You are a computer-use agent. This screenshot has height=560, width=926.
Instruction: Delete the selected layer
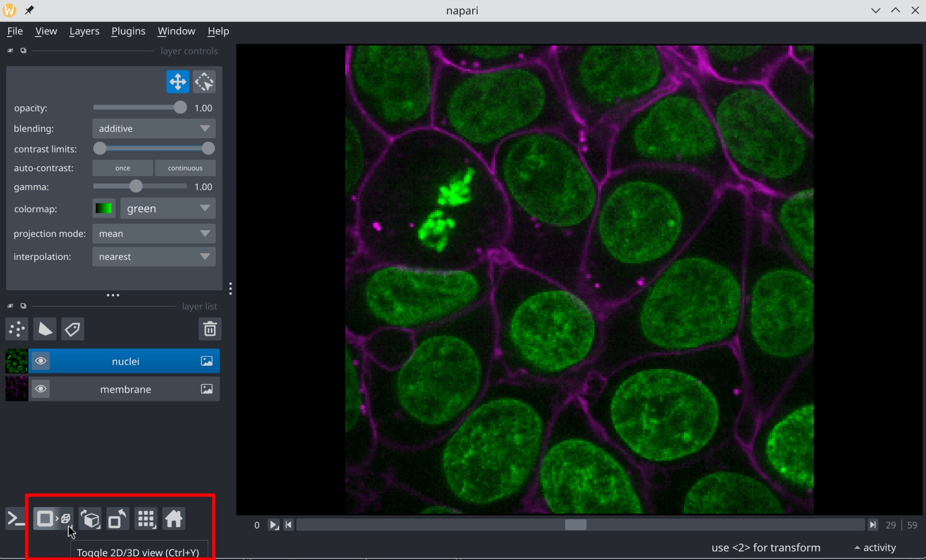(x=210, y=329)
